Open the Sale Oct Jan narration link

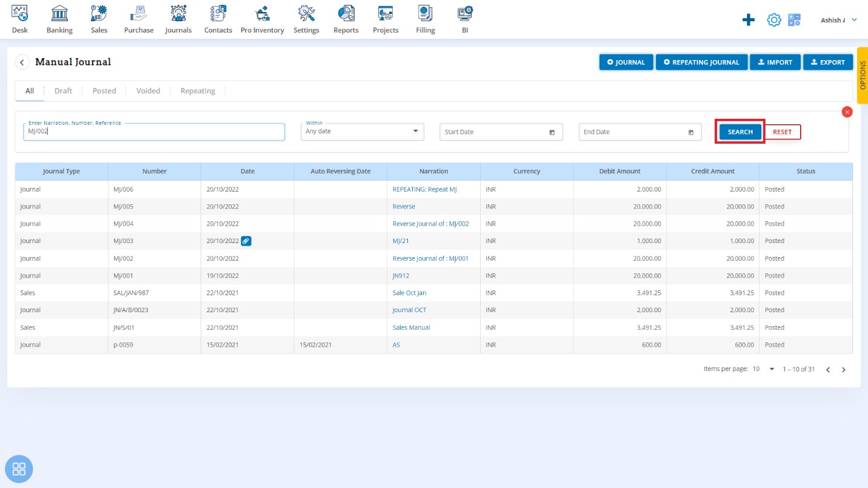(409, 293)
